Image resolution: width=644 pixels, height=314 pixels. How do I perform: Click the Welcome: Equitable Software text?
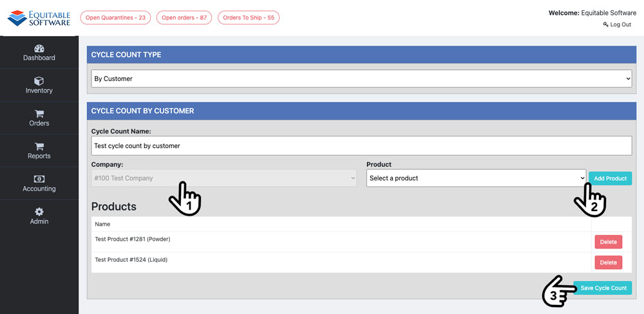point(592,13)
